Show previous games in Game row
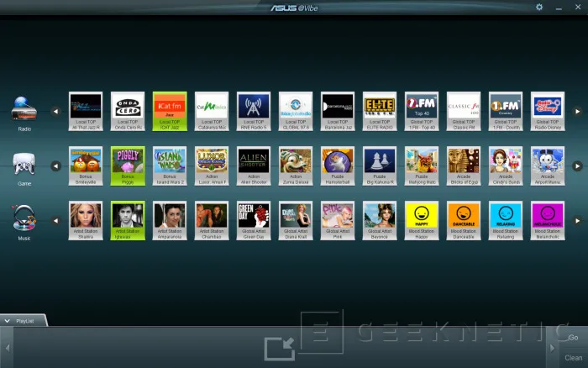This screenshot has width=588, height=368. click(56, 166)
